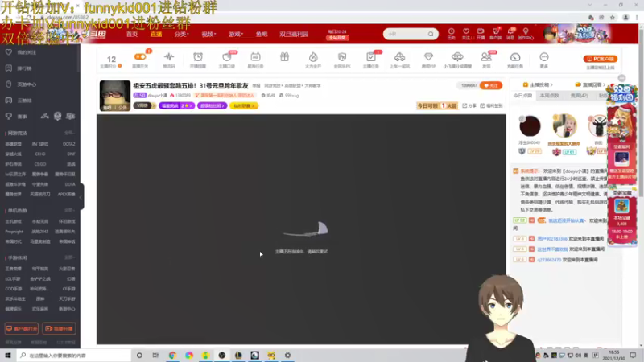Click the AD calendar task icon
Screen dimensions: 644x362
click(255, 56)
